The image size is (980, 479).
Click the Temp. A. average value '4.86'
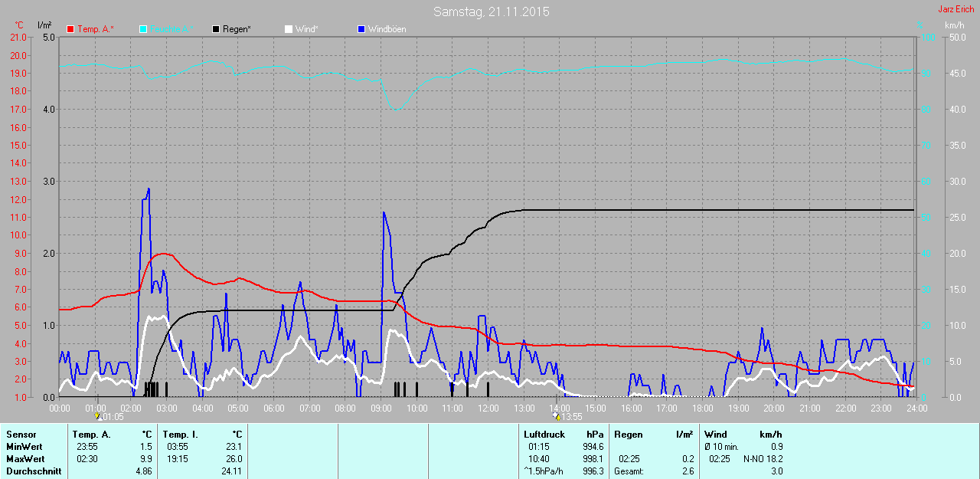(144, 471)
